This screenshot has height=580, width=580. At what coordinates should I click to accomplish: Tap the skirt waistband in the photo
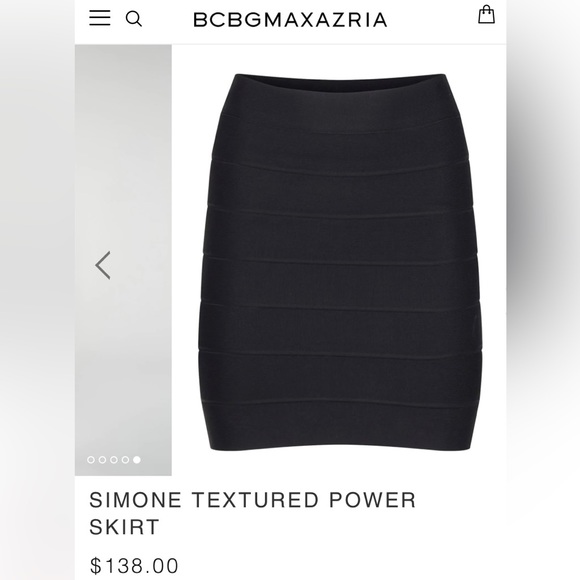click(x=340, y=96)
